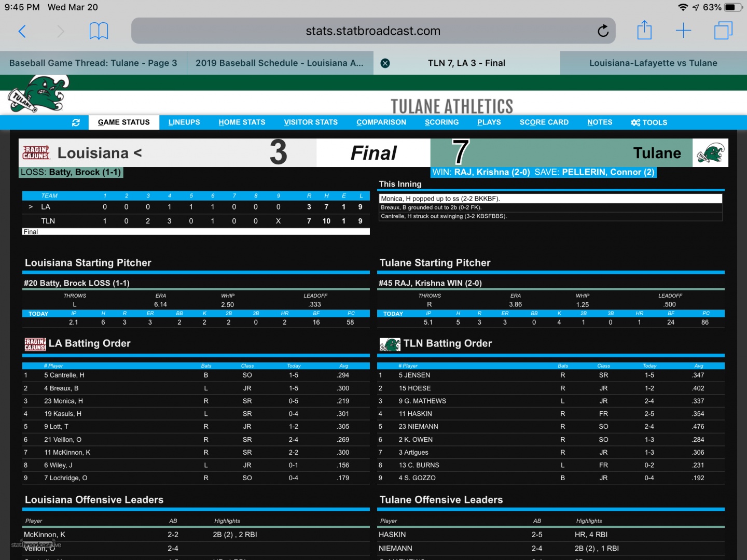Image resolution: width=747 pixels, height=560 pixels.
Task: Open the Tools gear menu
Action: pos(648,122)
